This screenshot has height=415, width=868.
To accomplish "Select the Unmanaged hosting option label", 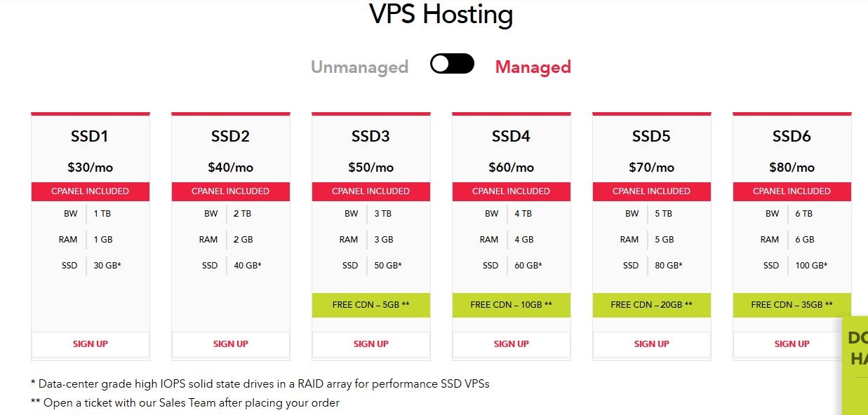I will click(x=359, y=67).
